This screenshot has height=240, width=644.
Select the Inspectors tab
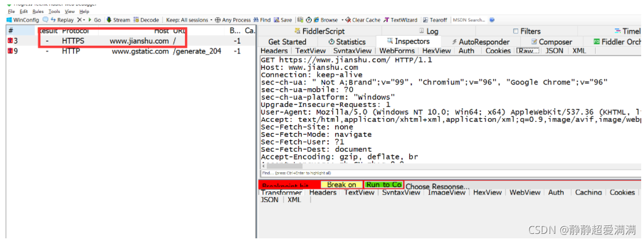[x=408, y=41]
